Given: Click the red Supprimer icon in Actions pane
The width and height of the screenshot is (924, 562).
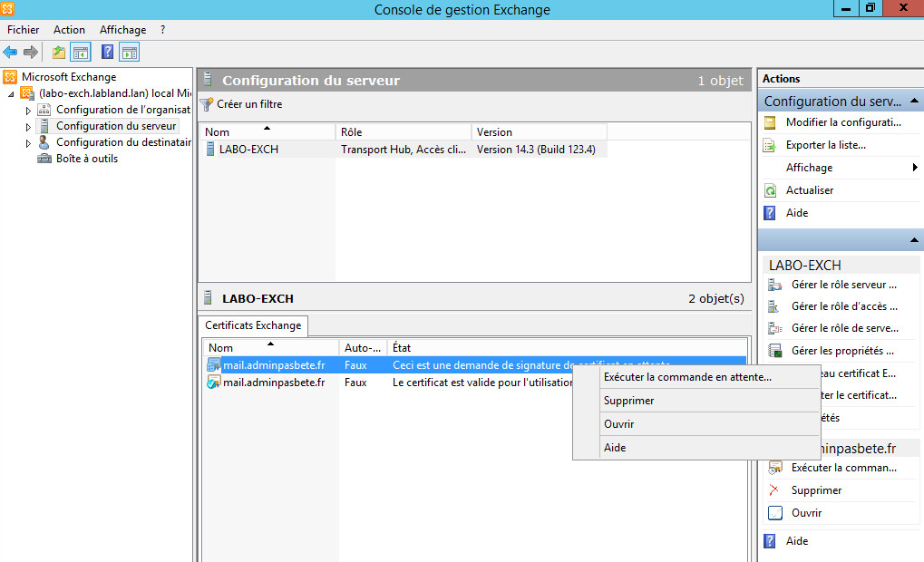Looking at the screenshot, I should click(773, 490).
